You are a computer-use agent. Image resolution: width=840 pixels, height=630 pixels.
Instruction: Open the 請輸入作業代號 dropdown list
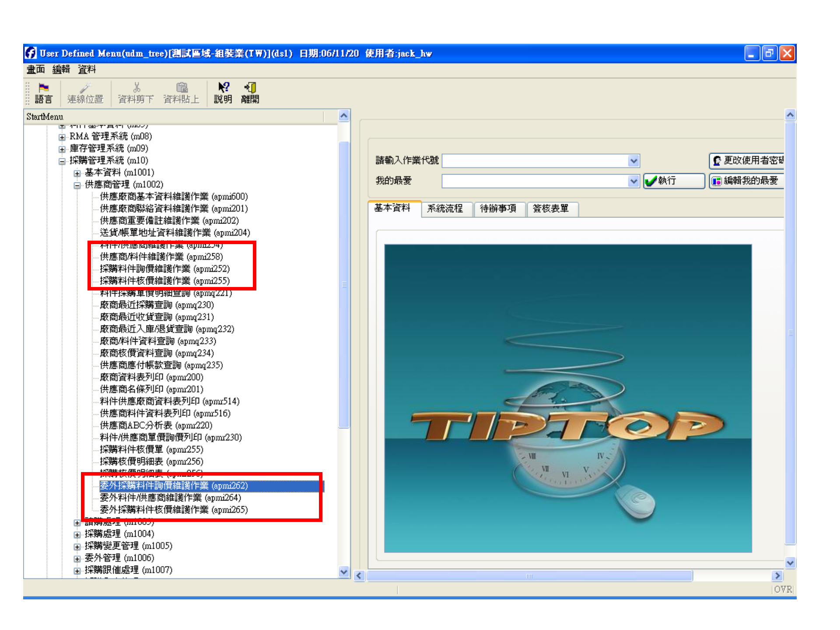pos(633,161)
